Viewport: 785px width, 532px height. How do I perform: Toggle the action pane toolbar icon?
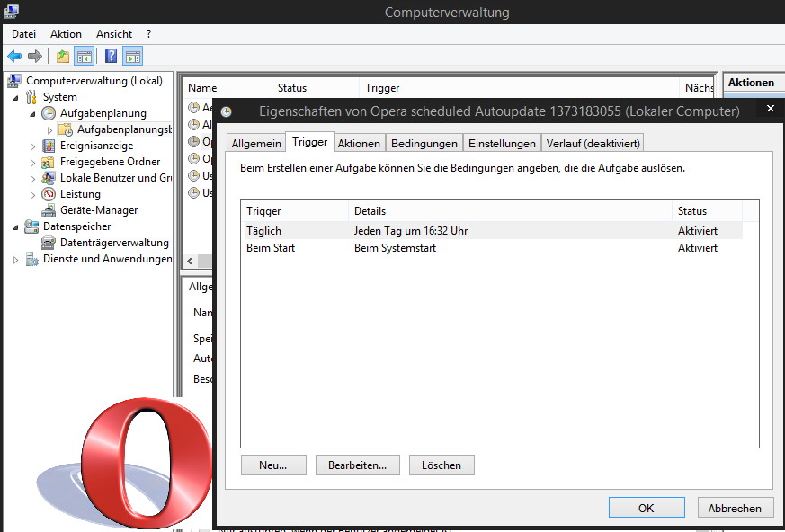tap(133, 56)
